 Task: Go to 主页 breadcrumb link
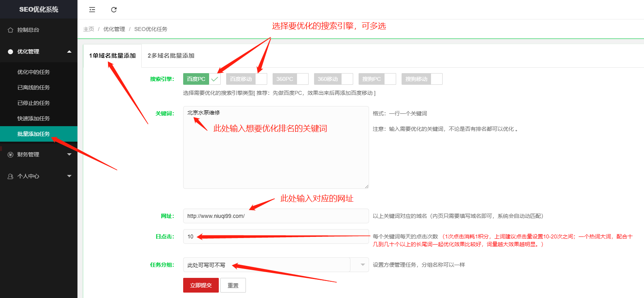89,29
